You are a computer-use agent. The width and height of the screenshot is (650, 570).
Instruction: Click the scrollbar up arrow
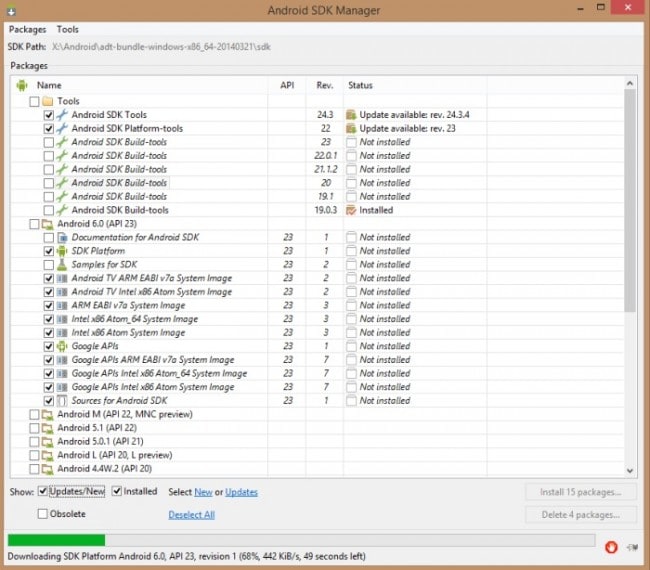click(x=630, y=83)
